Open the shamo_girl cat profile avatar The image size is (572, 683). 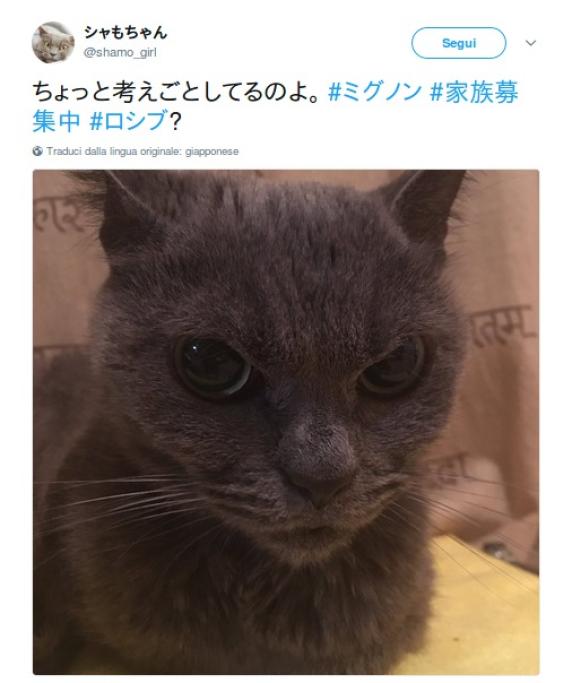53,42
